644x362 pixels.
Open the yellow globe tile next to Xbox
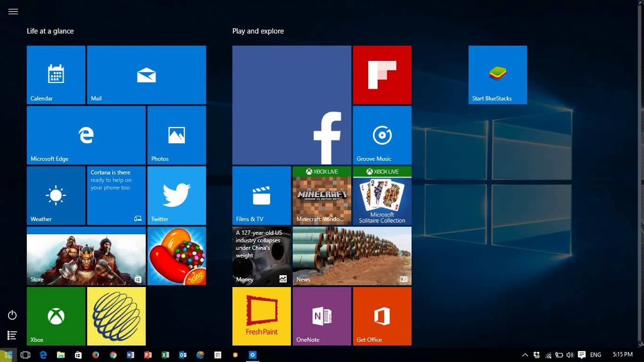pos(116,316)
